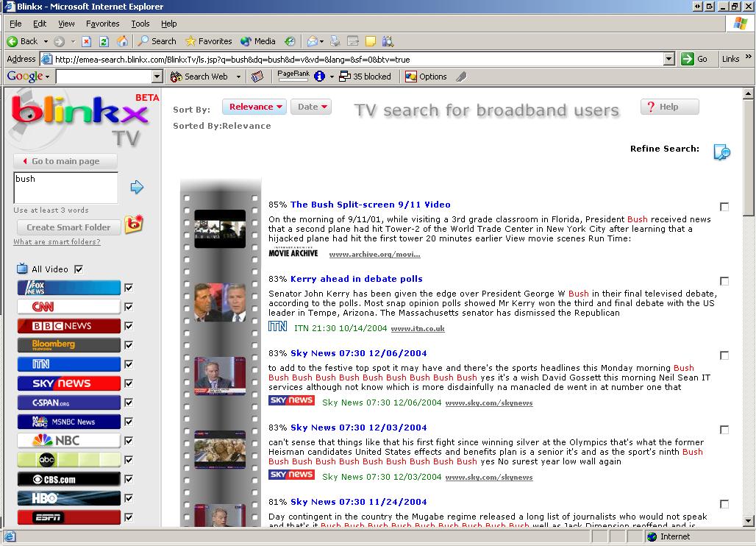The width and height of the screenshot is (756, 546).
Task: Click the bush search text box
Action: (x=65, y=188)
